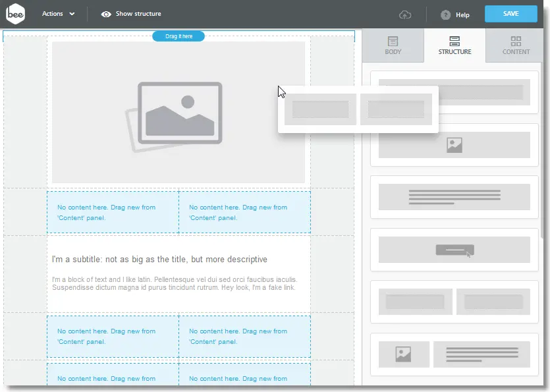
Task: Select the image-and-text two column structure row
Action: coord(454,354)
